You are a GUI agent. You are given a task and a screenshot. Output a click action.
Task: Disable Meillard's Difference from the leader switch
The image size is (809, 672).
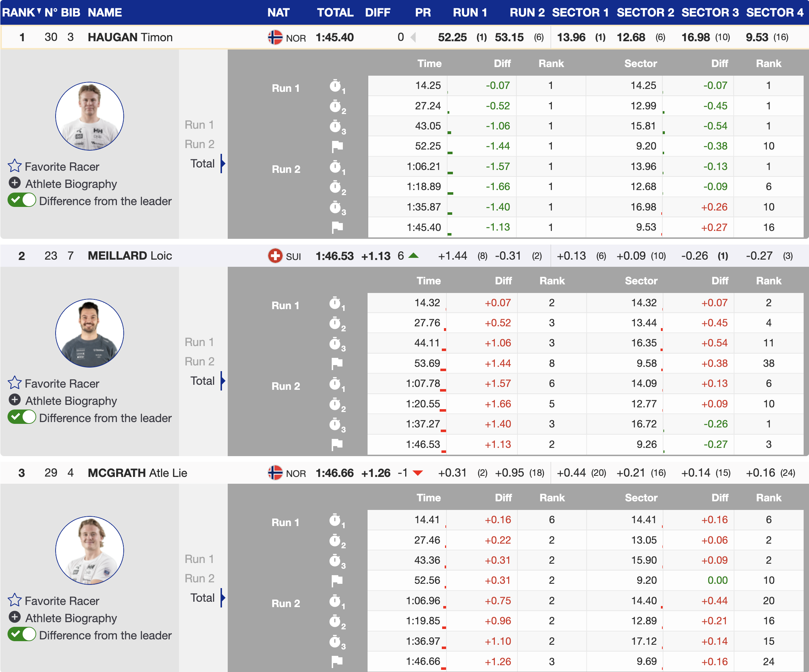[22, 417]
